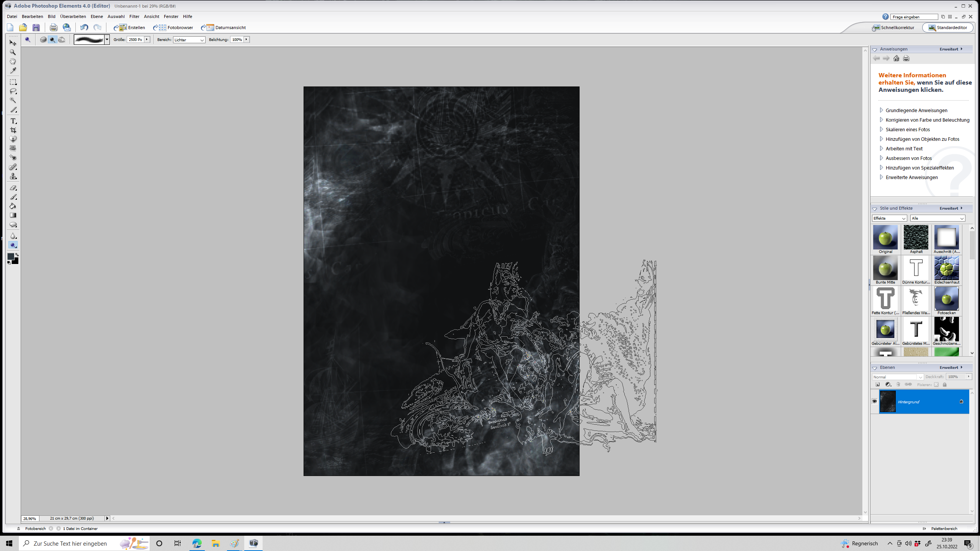The image size is (980, 551).
Task: Switch to Burn tool option
Action: tap(62, 40)
